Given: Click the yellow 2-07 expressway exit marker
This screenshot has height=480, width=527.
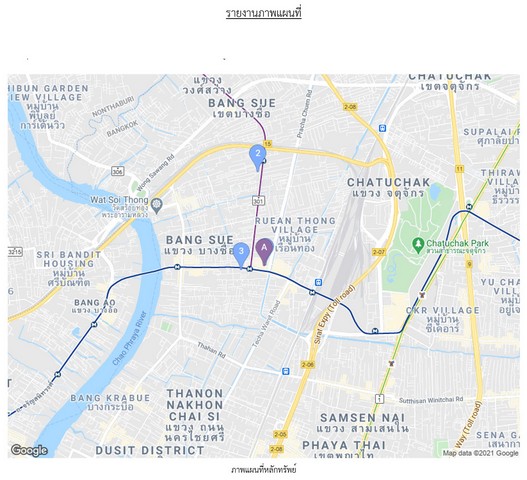Looking at the screenshot, I should pos(379,252).
